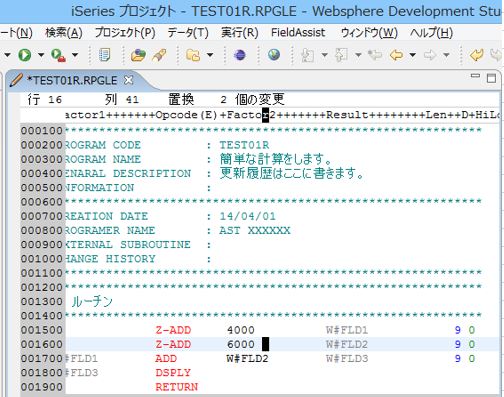Click the yellow curved last-edit arrow icon
Image resolution: width=504 pixels, height=397 pixels.
(477, 55)
